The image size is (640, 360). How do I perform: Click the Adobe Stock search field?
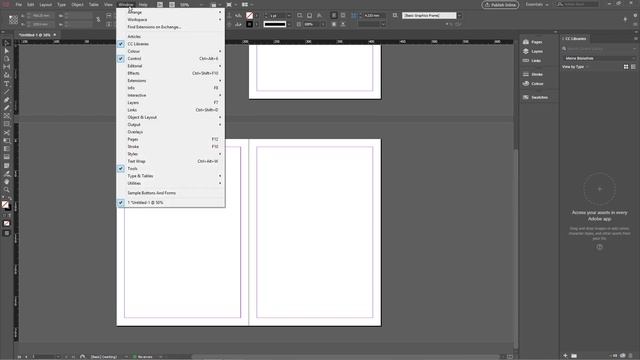click(578, 4)
